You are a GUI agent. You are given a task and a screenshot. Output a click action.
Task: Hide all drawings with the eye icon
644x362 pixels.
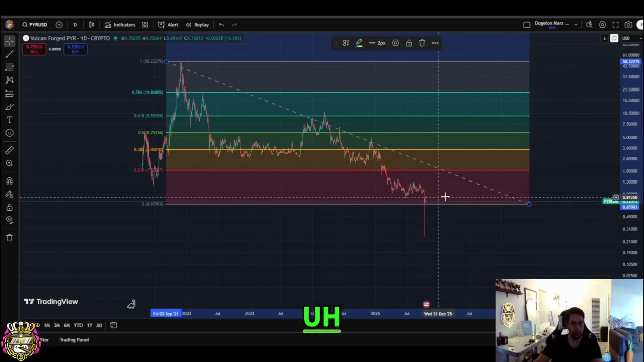tap(9, 220)
